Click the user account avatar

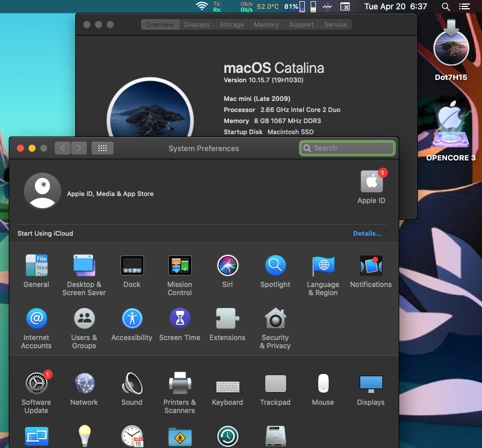point(43,191)
